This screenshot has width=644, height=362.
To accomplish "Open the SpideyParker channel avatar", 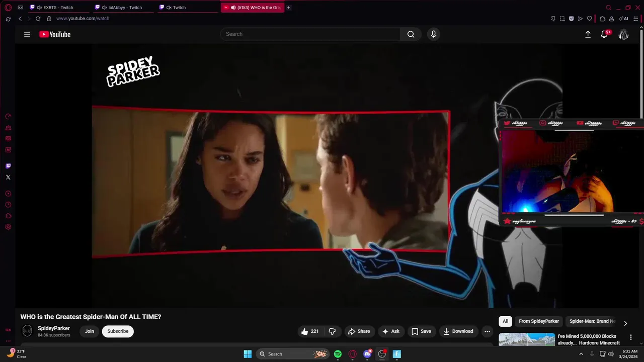I will click(27, 331).
